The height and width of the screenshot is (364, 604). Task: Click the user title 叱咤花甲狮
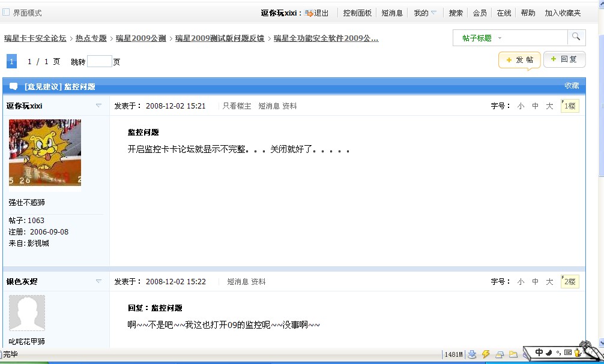click(26, 341)
